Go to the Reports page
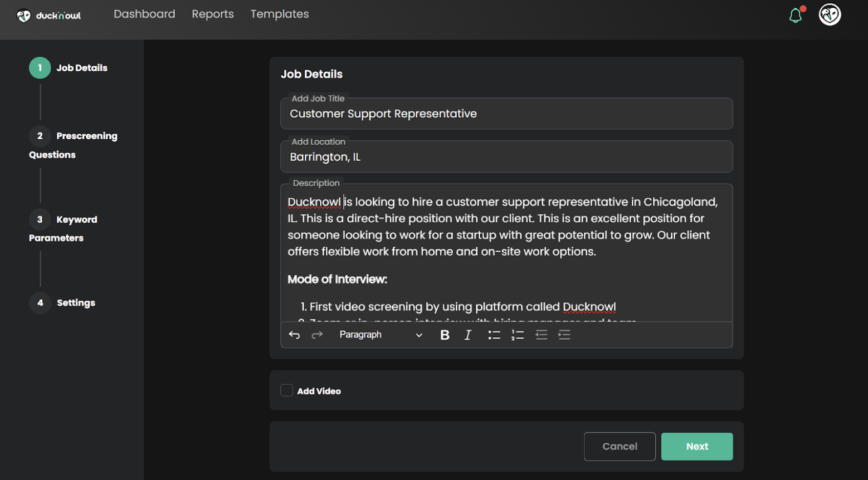868x480 pixels. point(213,14)
